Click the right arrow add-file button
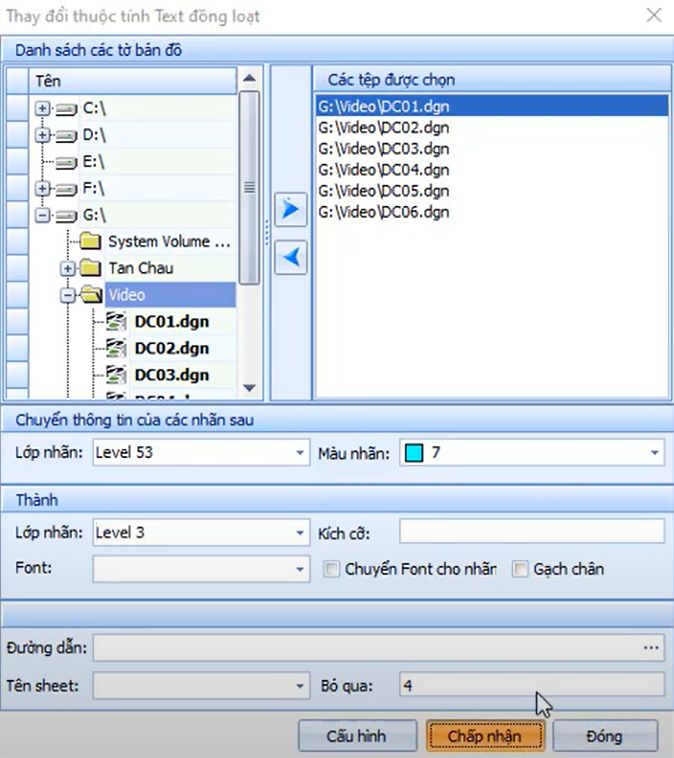Image resolution: width=674 pixels, height=758 pixels. coord(291,209)
